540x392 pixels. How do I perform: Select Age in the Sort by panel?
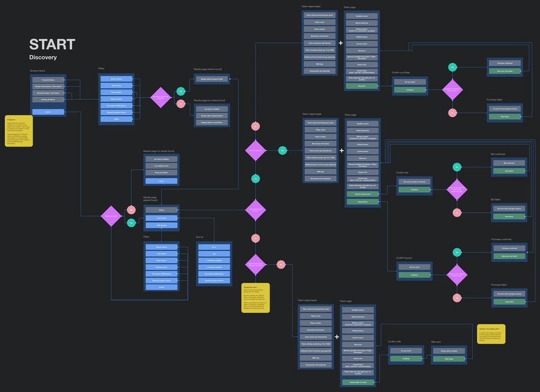(214, 254)
